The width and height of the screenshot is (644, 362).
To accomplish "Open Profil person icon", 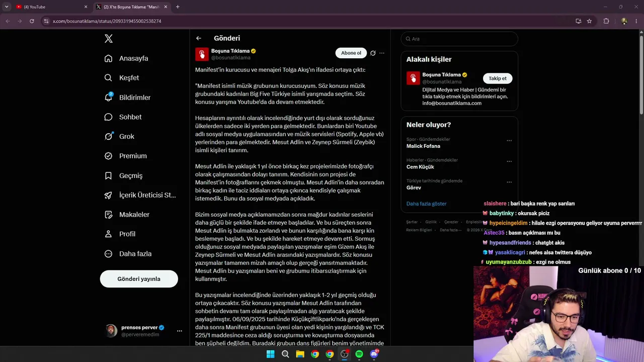I will pos(108,234).
